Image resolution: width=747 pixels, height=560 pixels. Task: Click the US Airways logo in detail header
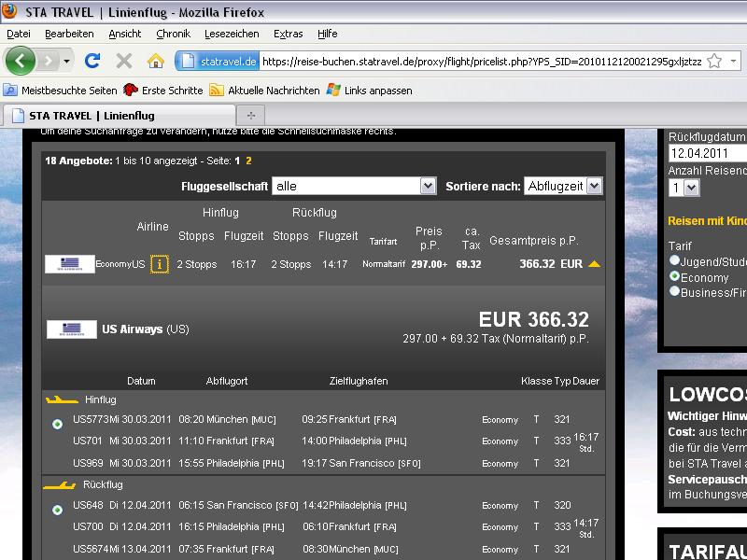point(72,329)
